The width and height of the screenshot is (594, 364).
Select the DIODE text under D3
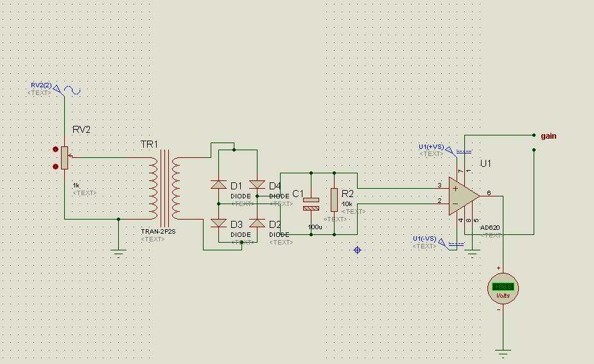(241, 235)
